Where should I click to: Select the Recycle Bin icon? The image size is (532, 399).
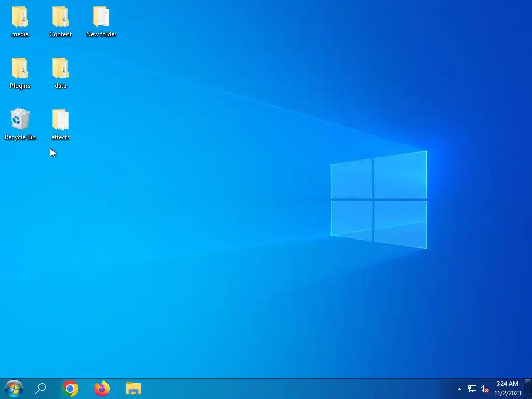[x=20, y=119]
